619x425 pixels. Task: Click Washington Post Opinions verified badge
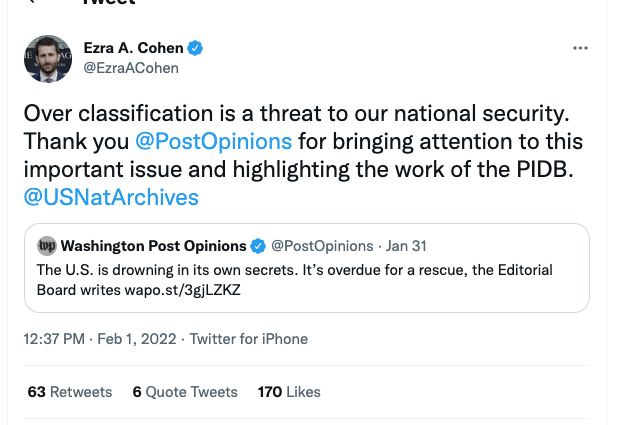point(258,246)
